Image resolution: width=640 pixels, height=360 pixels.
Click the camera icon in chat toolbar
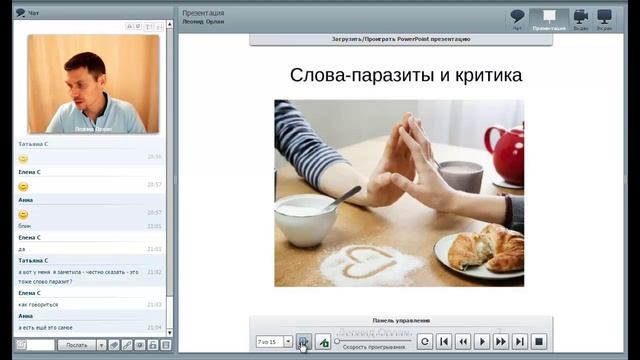click(x=140, y=345)
